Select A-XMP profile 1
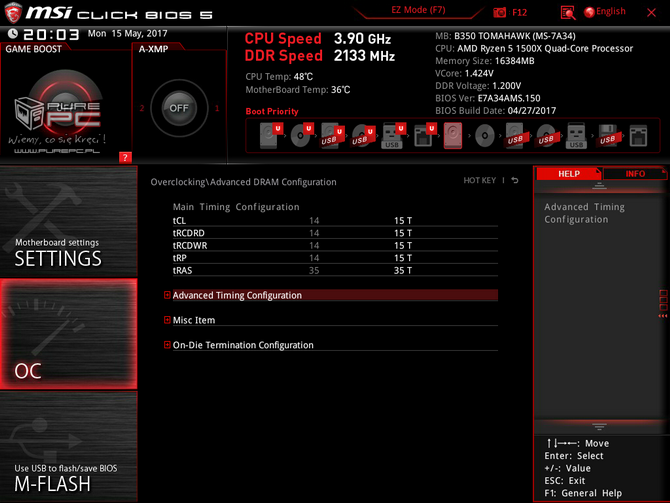670x503 pixels. [217, 108]
